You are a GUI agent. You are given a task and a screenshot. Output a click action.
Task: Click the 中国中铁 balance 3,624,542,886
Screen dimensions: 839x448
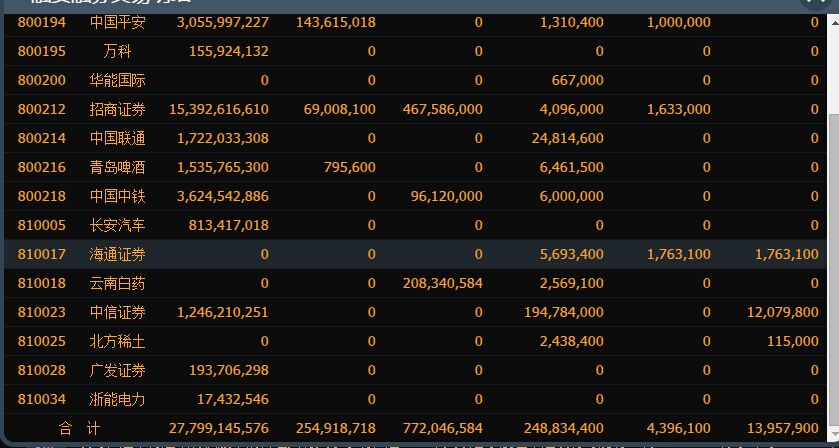pyautogui.click(x=222, y=196)
